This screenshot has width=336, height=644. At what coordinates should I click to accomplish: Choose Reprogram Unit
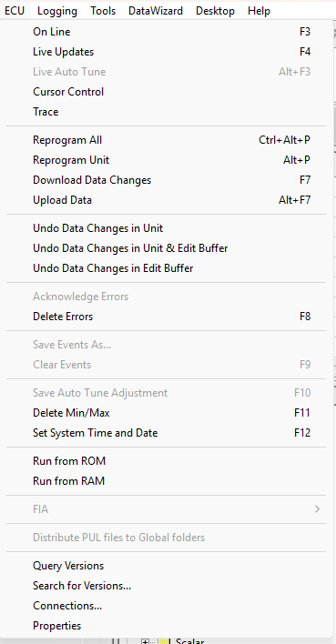[166, 160]
